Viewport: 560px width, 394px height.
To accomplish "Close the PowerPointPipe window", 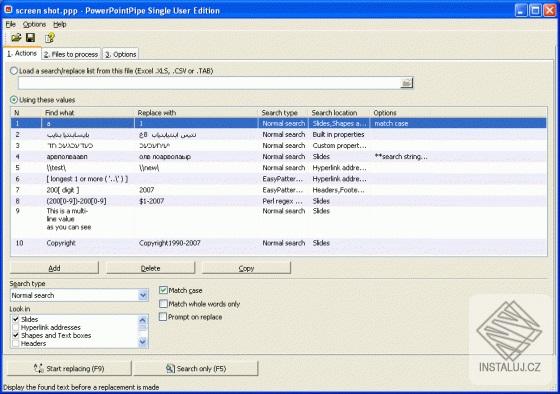I will [549, 10].
